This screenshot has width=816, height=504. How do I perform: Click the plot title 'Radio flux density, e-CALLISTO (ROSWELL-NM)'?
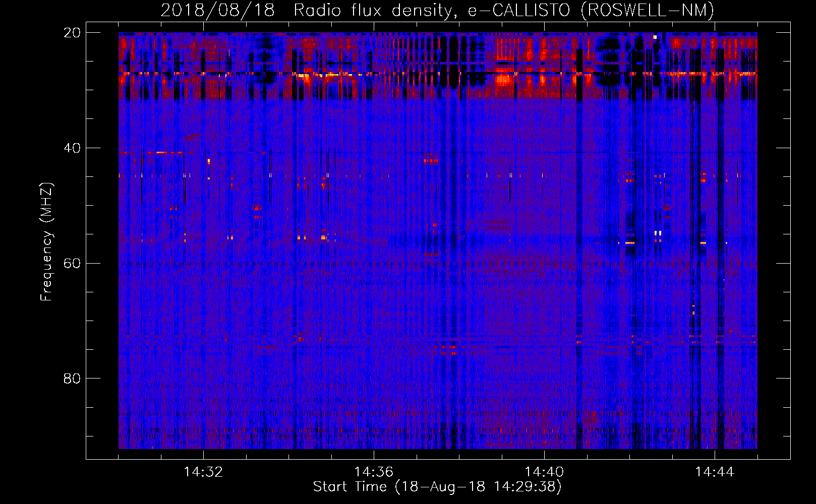[504, 10]
